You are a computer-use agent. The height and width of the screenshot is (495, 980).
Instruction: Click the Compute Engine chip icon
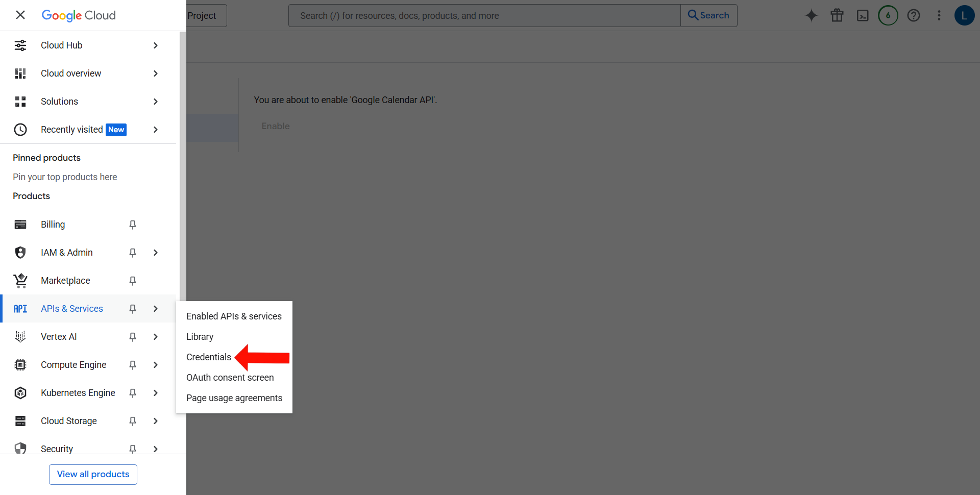(x=20, y=365)
